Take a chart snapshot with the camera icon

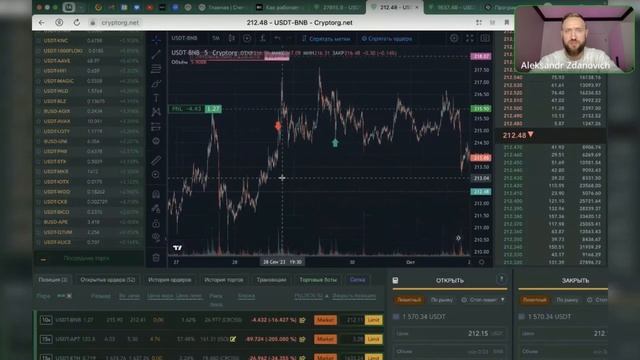pos(485,38)
